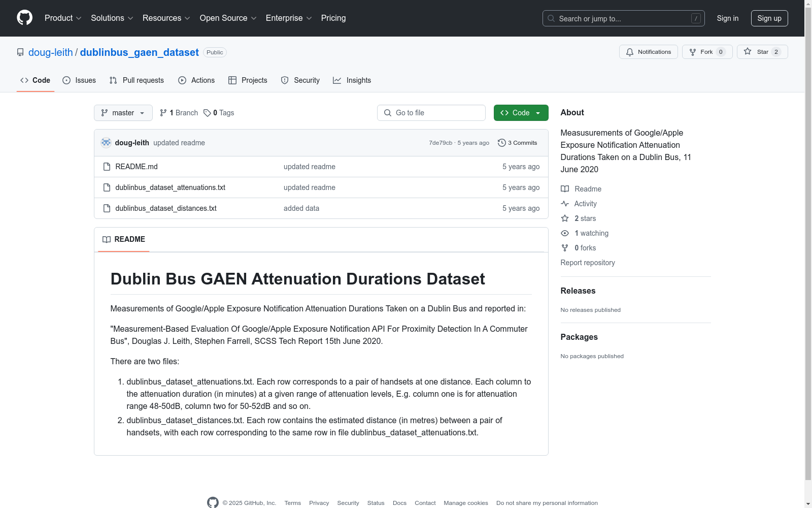Click the Activity pulse icon
Screen dimensions: 812x508
click(565, 204)
